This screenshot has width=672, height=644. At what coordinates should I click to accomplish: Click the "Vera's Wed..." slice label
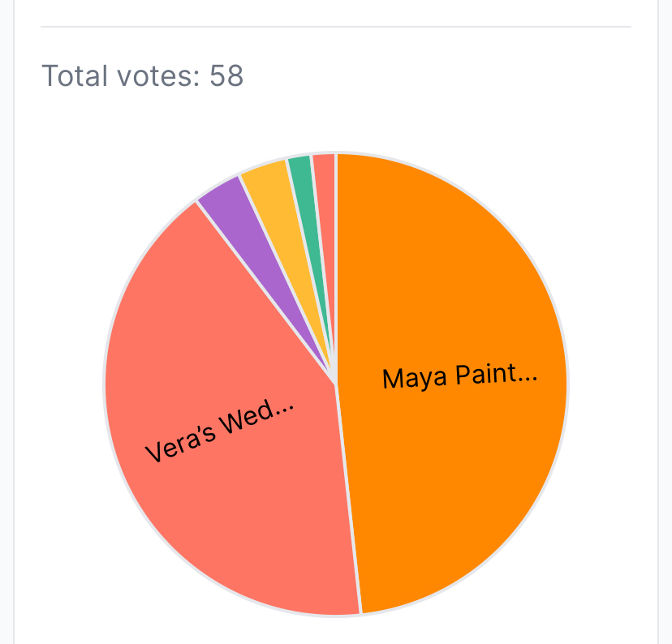[219, 431]
